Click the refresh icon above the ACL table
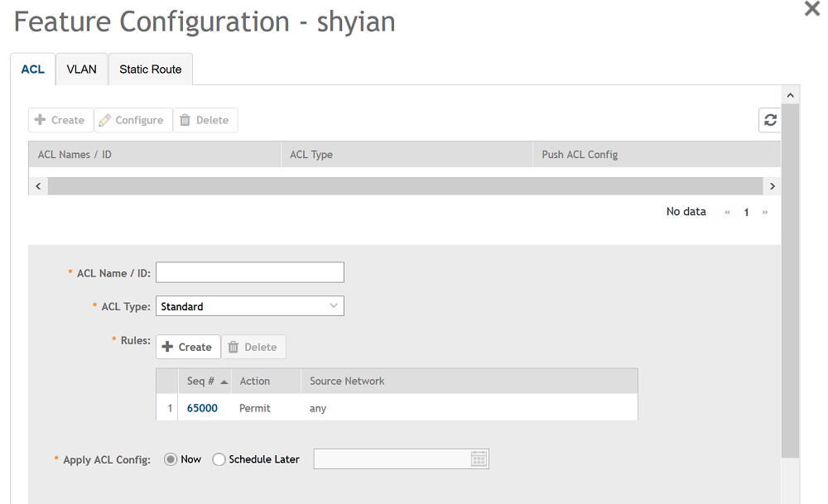 770,120
